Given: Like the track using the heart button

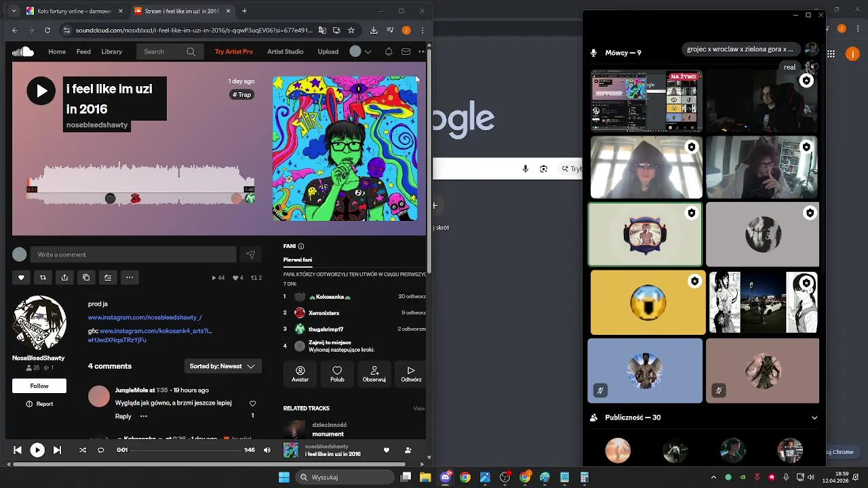Looking at the screenshot, I should coord(21,277).
